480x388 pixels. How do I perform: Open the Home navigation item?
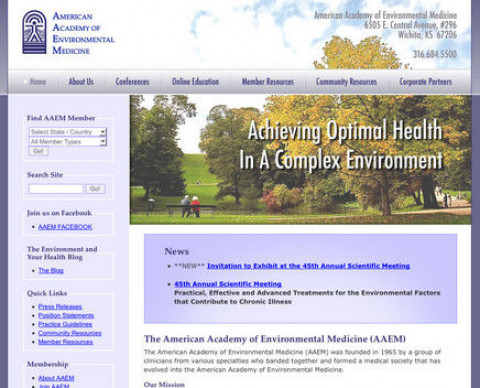coord(38,82)
